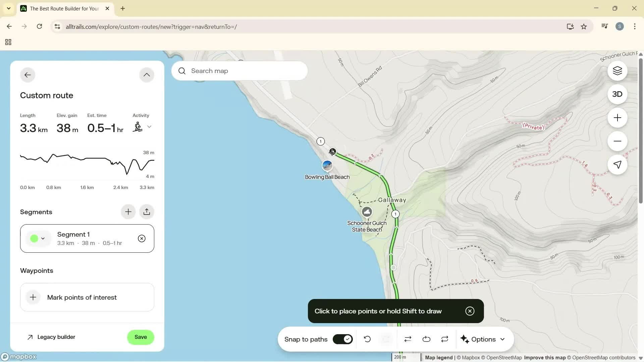Open the browser customize menu
This screenshot has width=644, height=362.
click(x=635, y=26)
